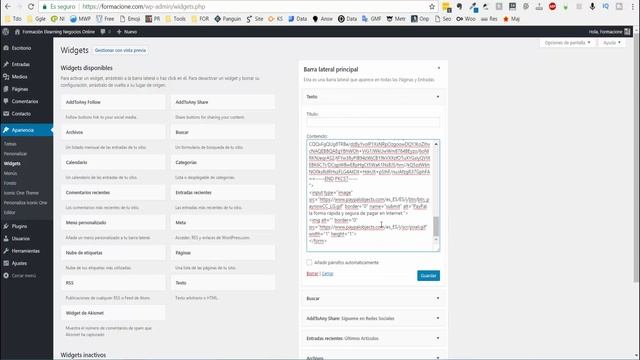The image size is (640, 360).
Task: Click the Título input field
Action: pos(373,122)
